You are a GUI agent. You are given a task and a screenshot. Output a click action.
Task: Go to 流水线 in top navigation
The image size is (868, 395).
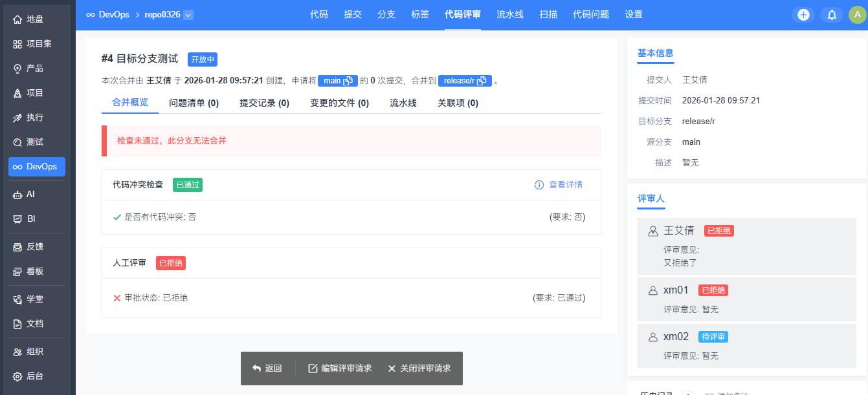point(510,14)
